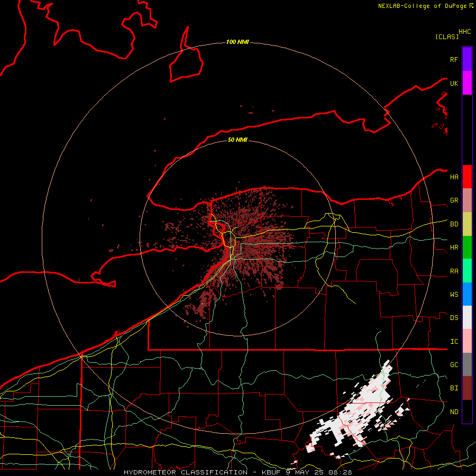Click the 50 NMI range ring label
476x476 pixels.
(237, 140)
